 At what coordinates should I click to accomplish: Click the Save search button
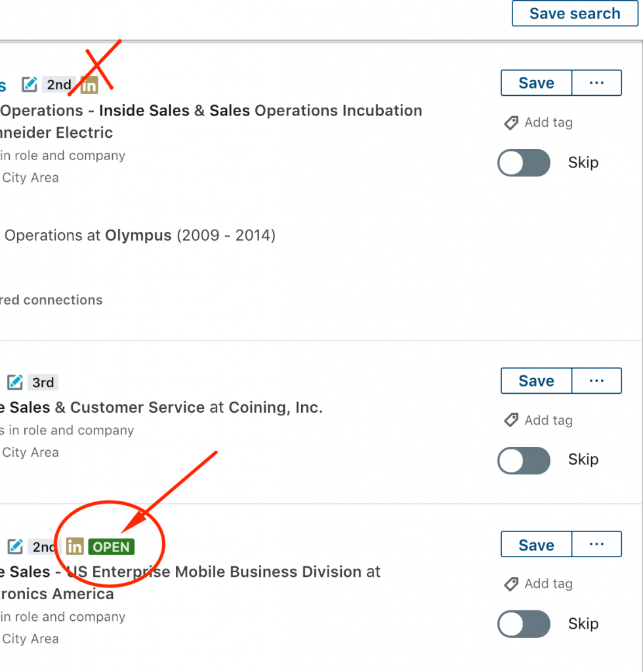575,13
